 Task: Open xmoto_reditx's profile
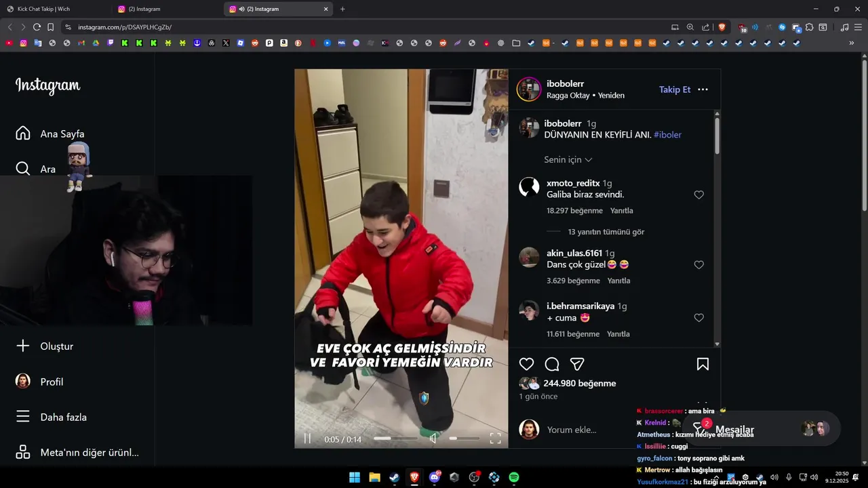(x=573, y=183)
